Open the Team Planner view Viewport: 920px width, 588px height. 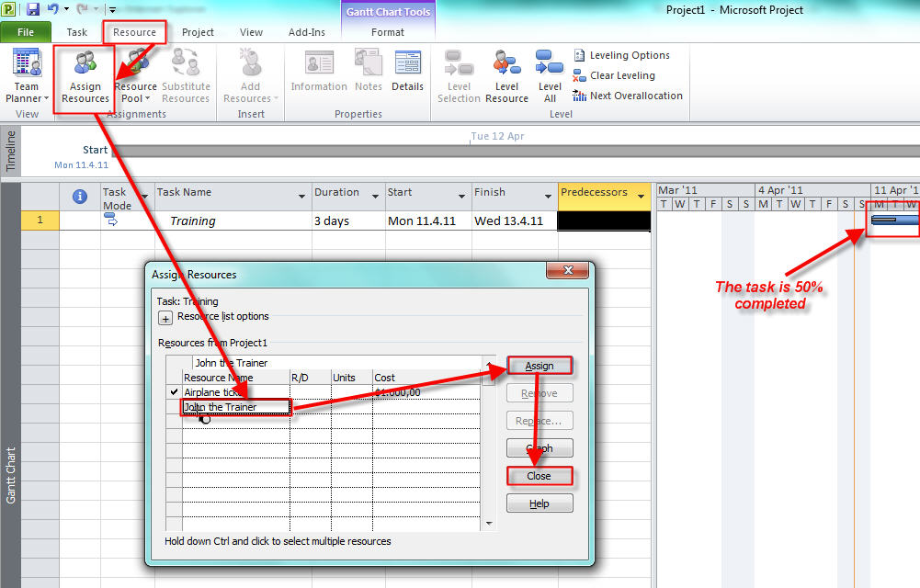coord(27,76)
